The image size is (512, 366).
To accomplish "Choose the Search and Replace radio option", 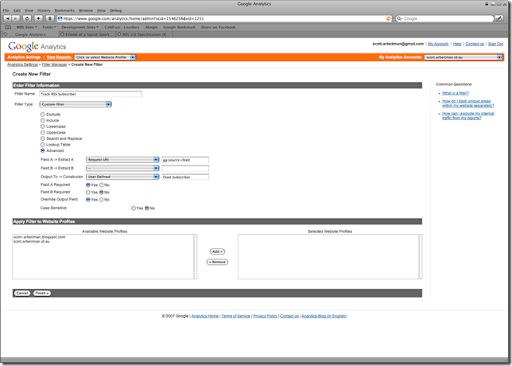I will 42,138.
